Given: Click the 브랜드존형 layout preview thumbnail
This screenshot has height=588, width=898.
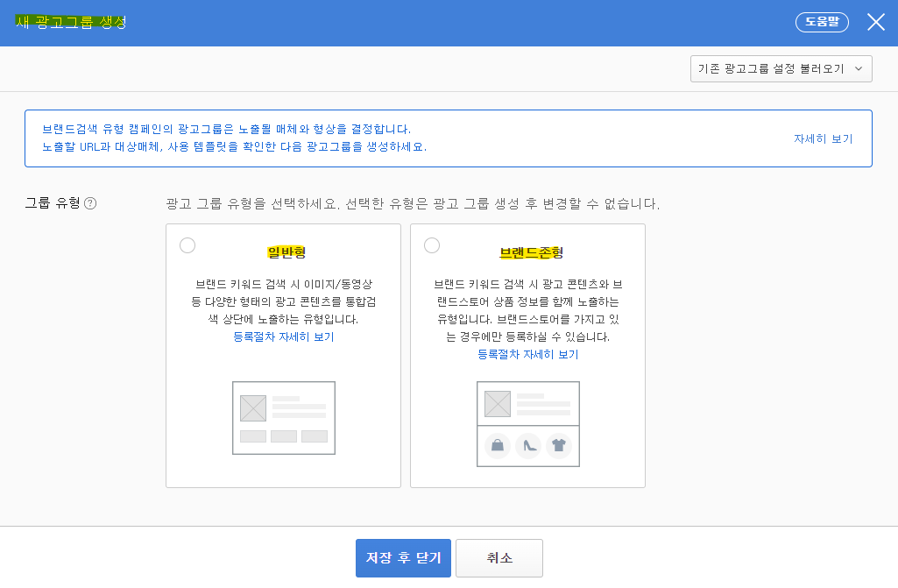Looking at the screenshot, I should pos(528,424).
